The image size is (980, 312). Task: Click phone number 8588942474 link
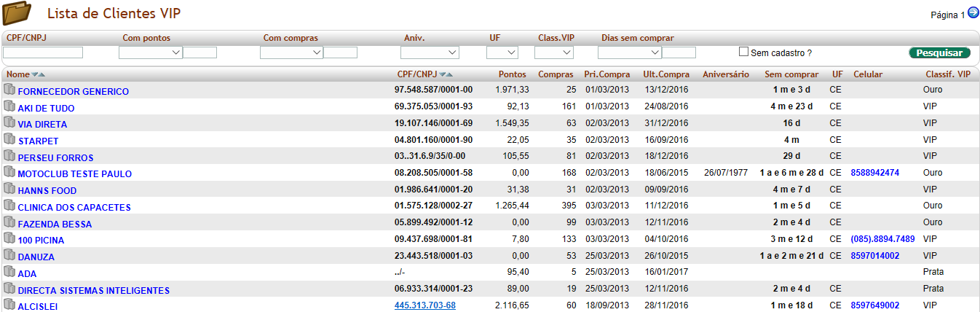874,173
